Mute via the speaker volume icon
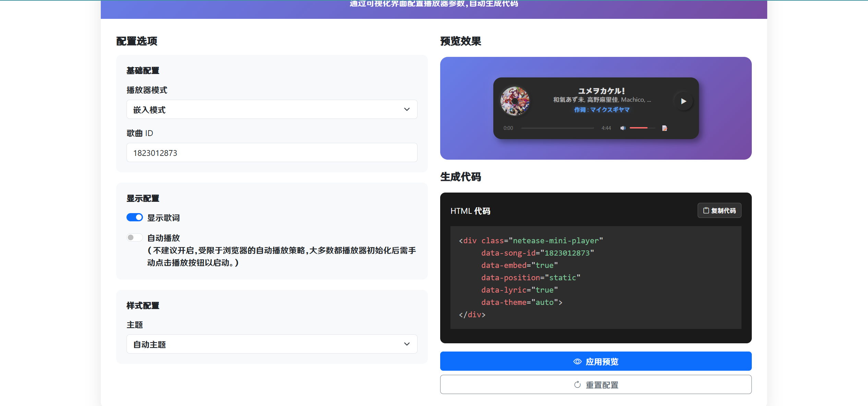 point(623,128)
